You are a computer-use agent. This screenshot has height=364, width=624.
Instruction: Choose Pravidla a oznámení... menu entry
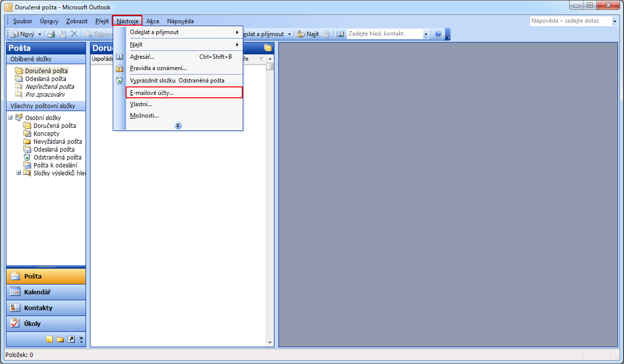click(x=184, y=68)
